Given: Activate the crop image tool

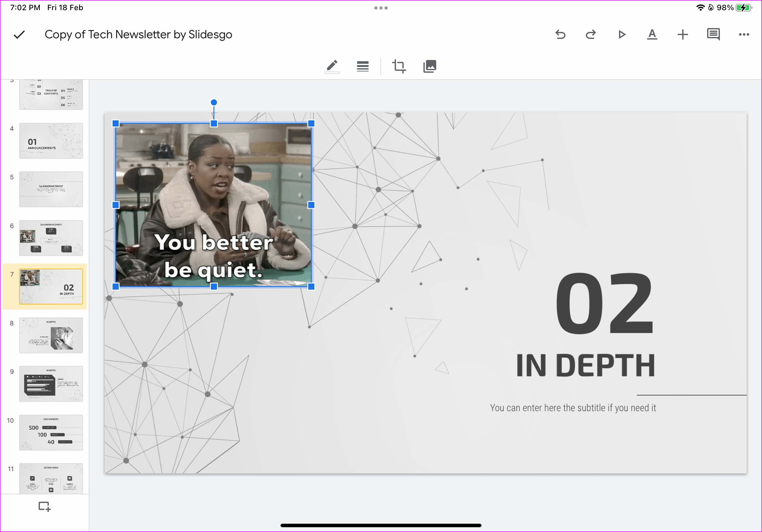Looking at the screenshot, I should point(399,66).
